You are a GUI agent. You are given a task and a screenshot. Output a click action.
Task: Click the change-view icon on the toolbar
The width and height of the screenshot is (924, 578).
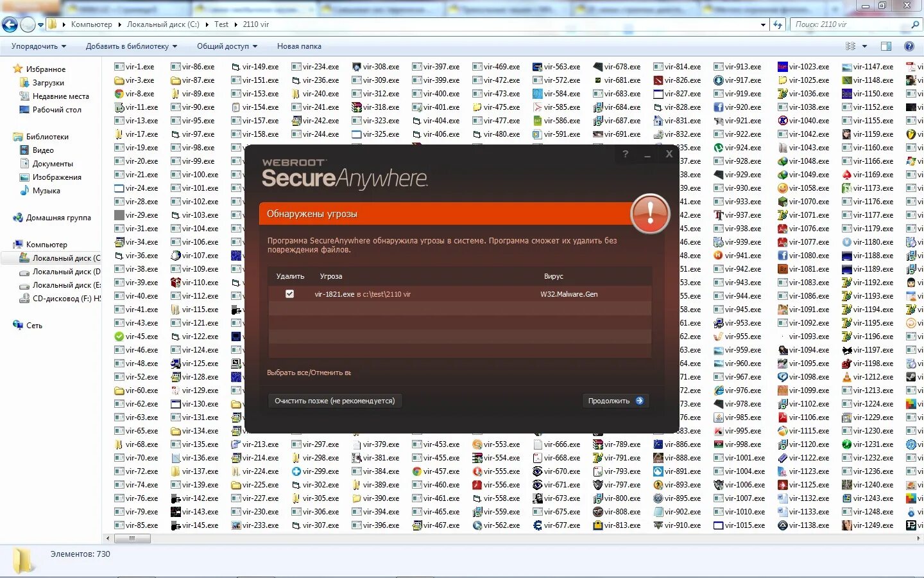coord(851,46)
